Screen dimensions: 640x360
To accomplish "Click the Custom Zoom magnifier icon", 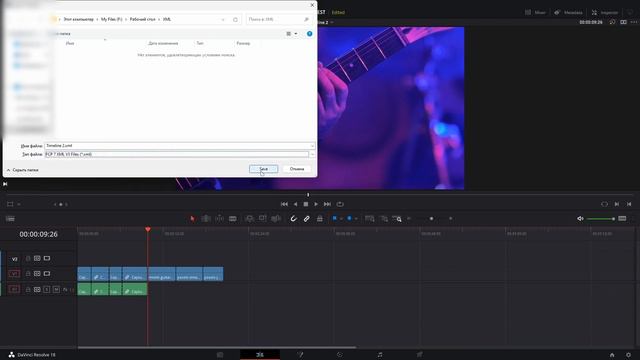I will coord(397,219).
